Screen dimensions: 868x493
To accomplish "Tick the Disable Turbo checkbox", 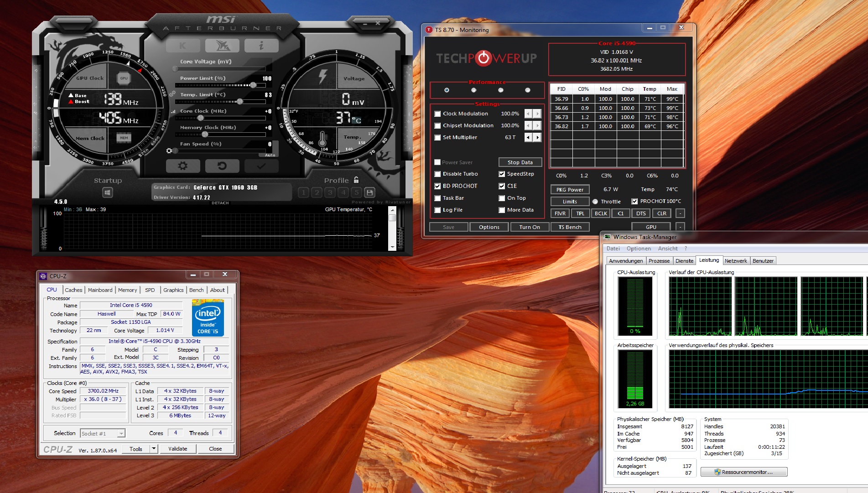I will 437,174.
